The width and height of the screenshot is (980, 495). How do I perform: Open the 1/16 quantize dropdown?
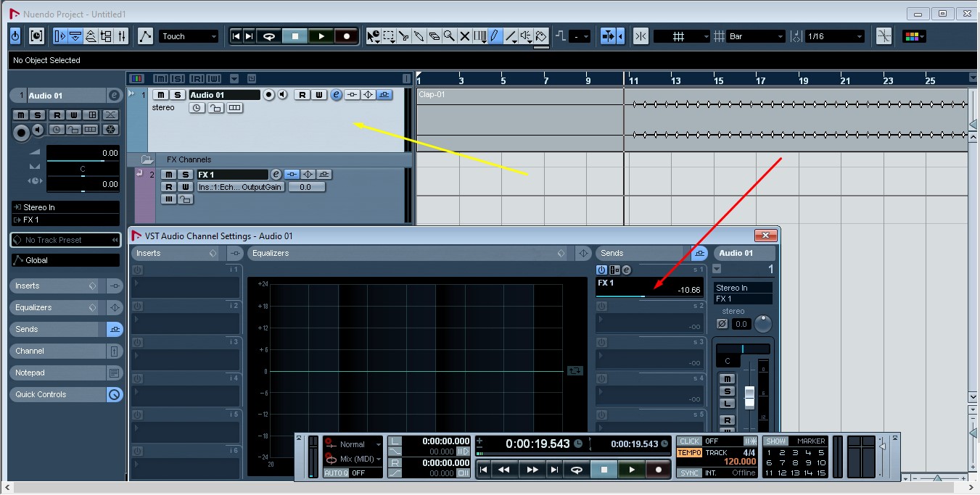(834, 36)
